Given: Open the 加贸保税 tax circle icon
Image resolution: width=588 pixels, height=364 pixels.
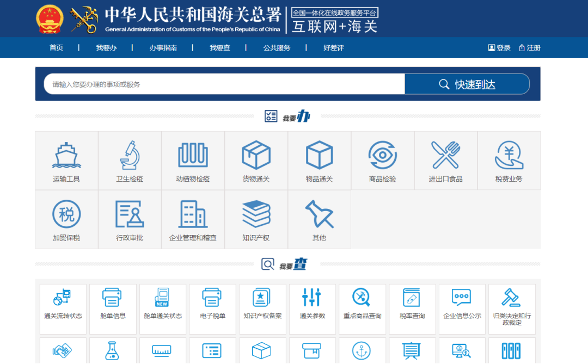Looking at the screenshot, I should tap(66, 214).
